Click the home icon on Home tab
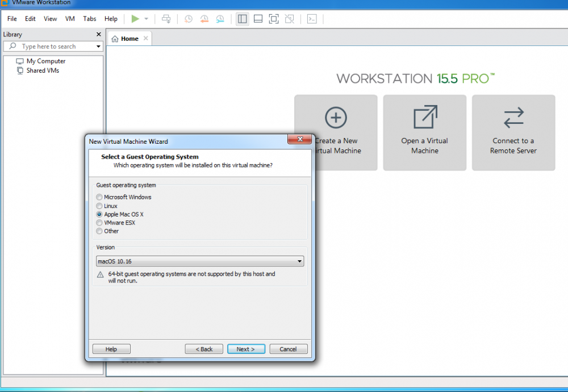 click(x=115, y=39)
